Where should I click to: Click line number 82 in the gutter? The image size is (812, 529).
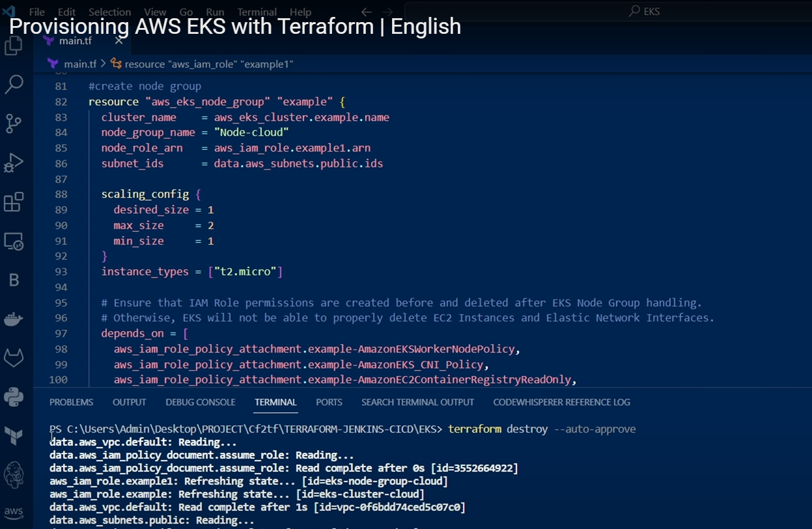(61, 102)
